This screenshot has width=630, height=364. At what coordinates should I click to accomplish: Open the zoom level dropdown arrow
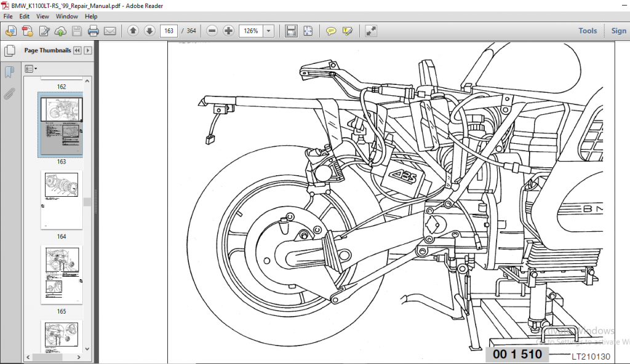click(x=269, y=31)
